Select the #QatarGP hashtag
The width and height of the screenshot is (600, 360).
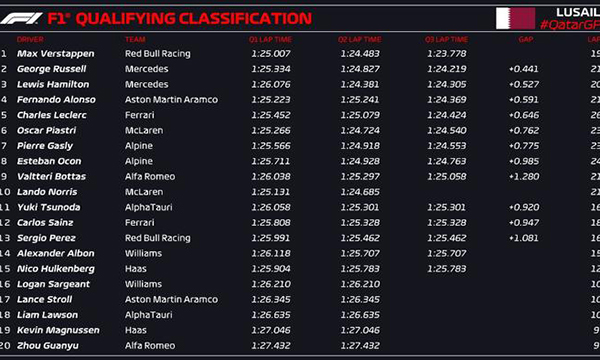(570, 25)
